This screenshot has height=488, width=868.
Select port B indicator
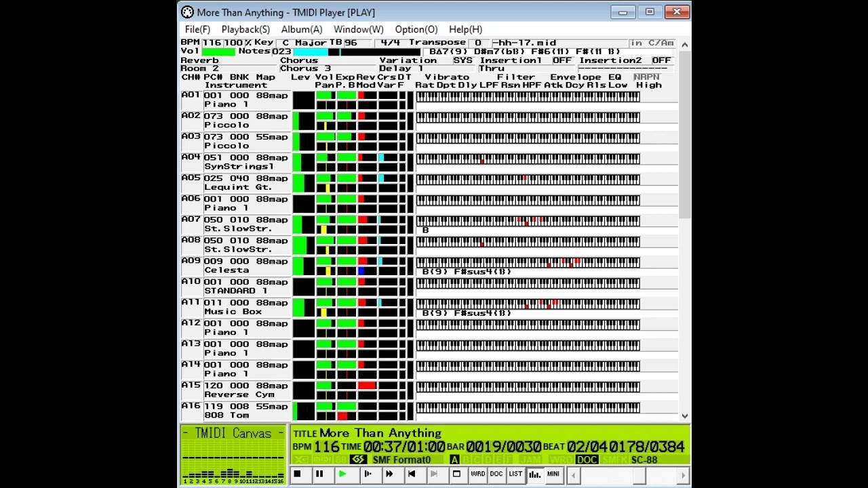click(x=465, y=460)
